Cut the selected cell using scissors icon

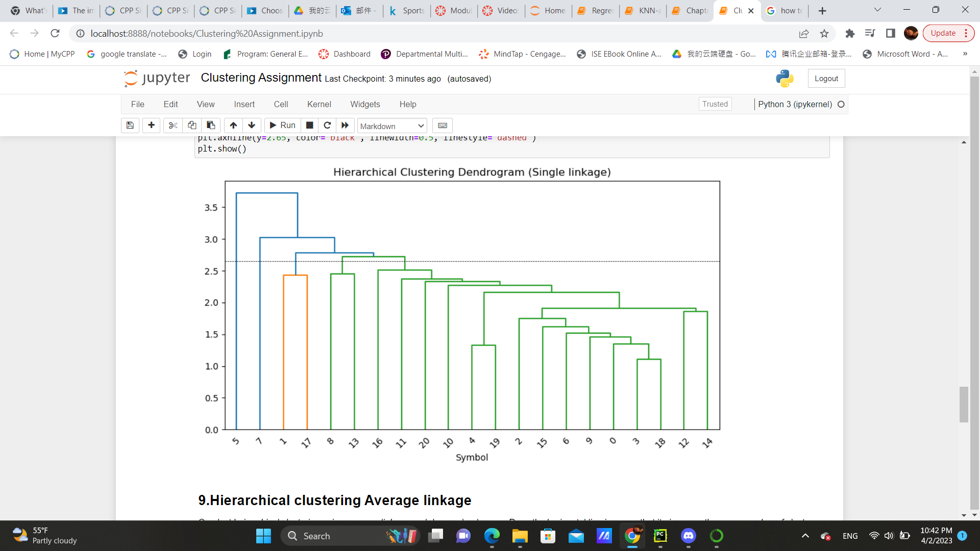(173, 126)
